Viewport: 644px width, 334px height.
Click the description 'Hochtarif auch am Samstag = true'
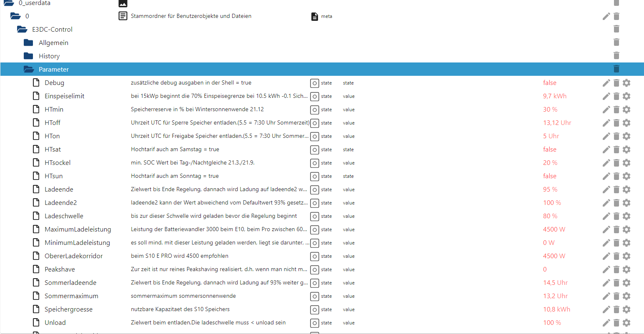pos(175,150)
